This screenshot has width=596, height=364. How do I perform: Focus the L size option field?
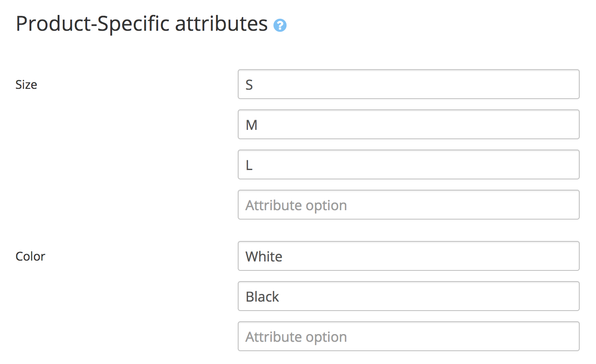(x=408, y=164)
